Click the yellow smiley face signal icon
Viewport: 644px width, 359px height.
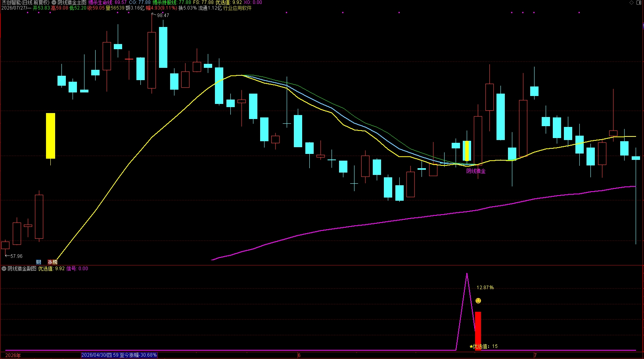click(478, 301)
